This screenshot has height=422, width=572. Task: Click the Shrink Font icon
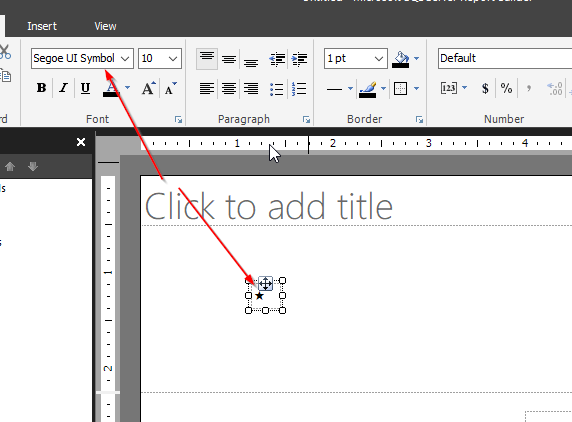point(170,88)
